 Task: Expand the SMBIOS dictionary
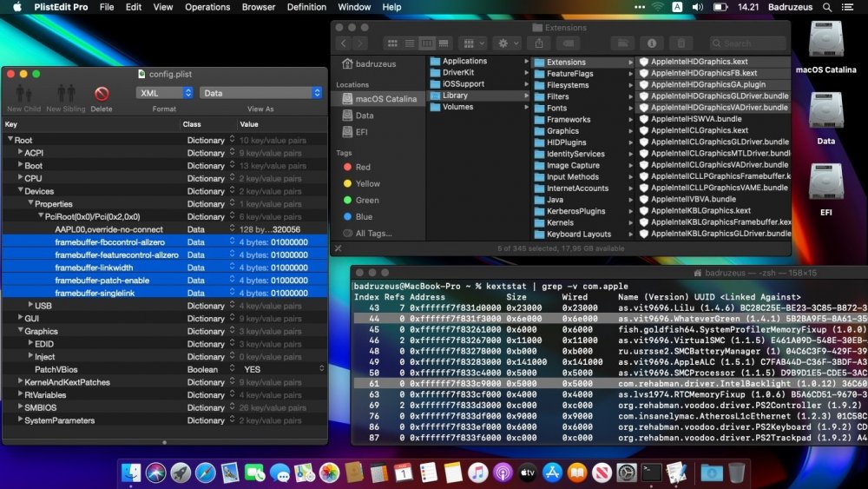[x=20, y=406]
